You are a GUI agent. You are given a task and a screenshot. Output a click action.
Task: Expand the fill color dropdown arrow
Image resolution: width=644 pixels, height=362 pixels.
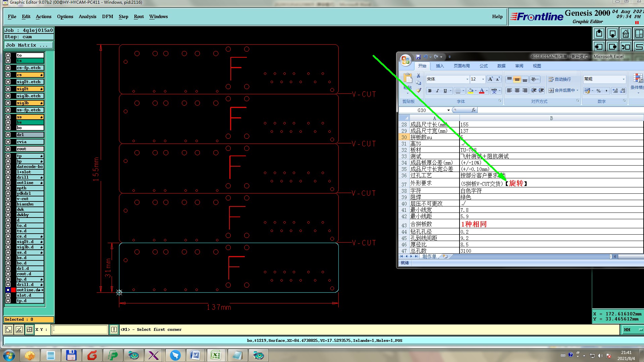[x=476, y=91]
